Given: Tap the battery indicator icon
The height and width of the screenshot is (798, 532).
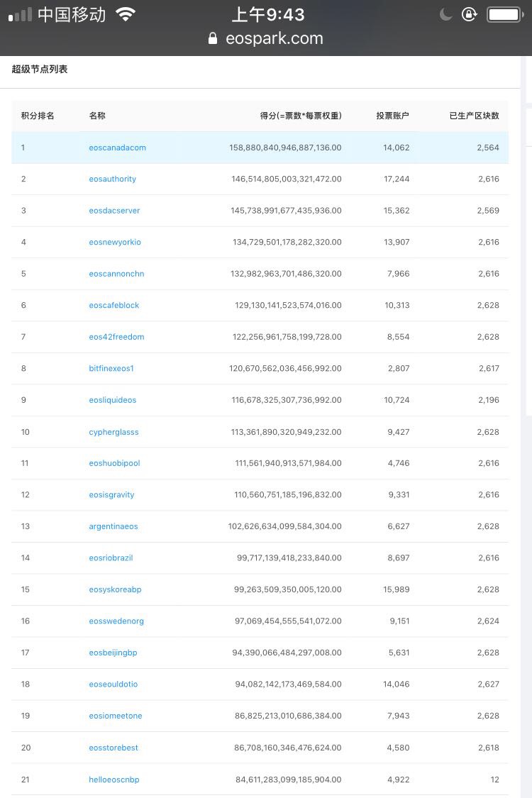Looking at the screenshot, I should click(505, 15).
